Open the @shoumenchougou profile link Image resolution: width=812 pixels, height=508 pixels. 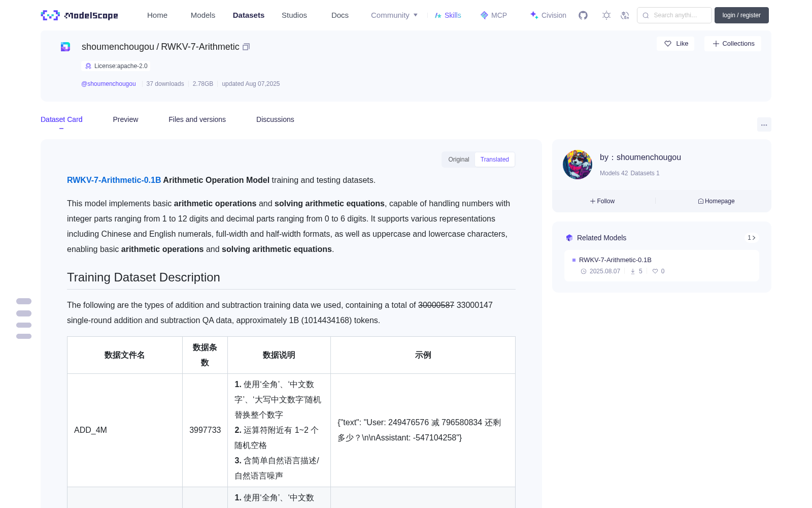click(109, 84)
